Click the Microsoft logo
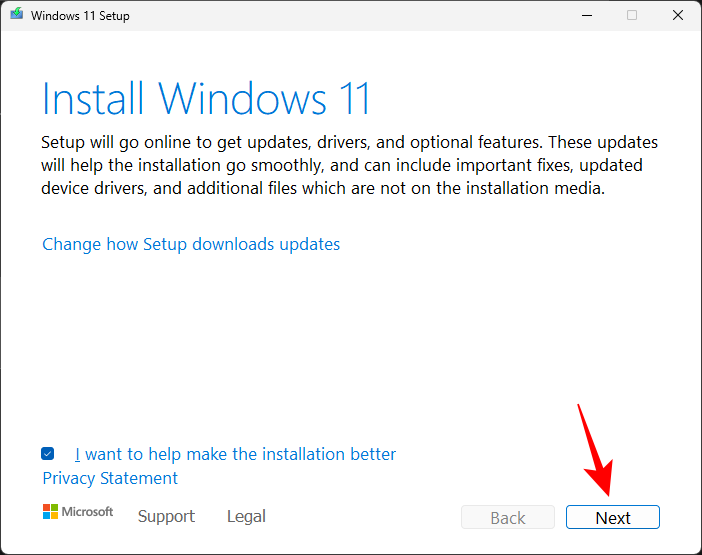 78,512
